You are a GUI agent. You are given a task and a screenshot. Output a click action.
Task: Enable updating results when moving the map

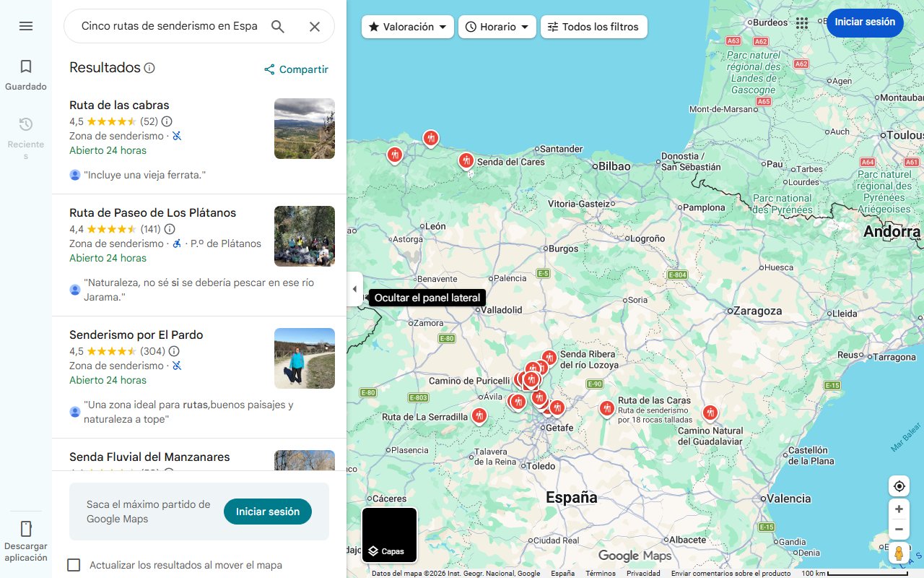pyautogui.click(x=74, y=565)
